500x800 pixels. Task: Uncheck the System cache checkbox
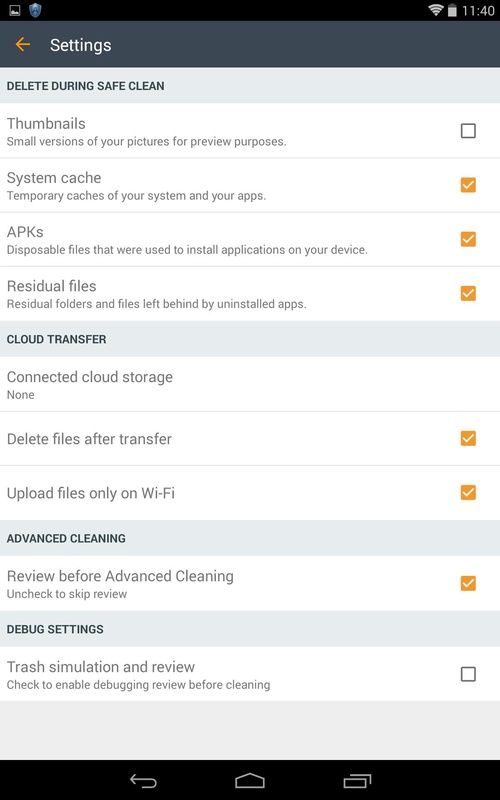point(468,185)
